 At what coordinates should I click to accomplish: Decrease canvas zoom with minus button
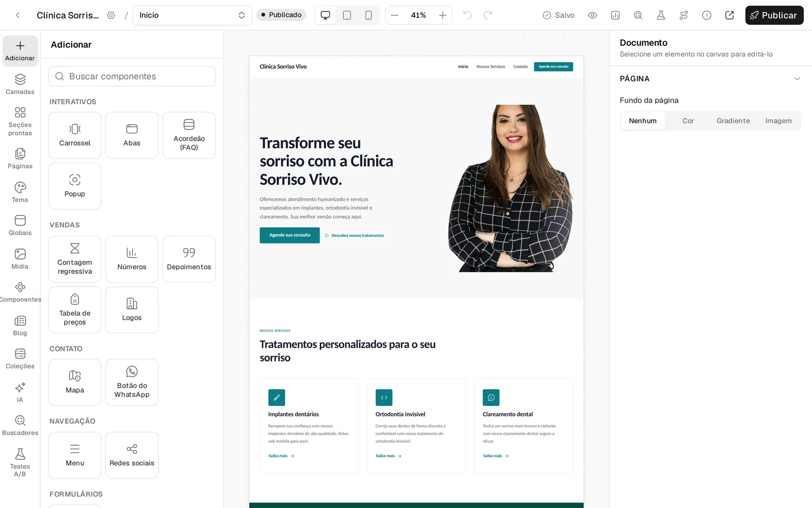(x=395, y=15)
